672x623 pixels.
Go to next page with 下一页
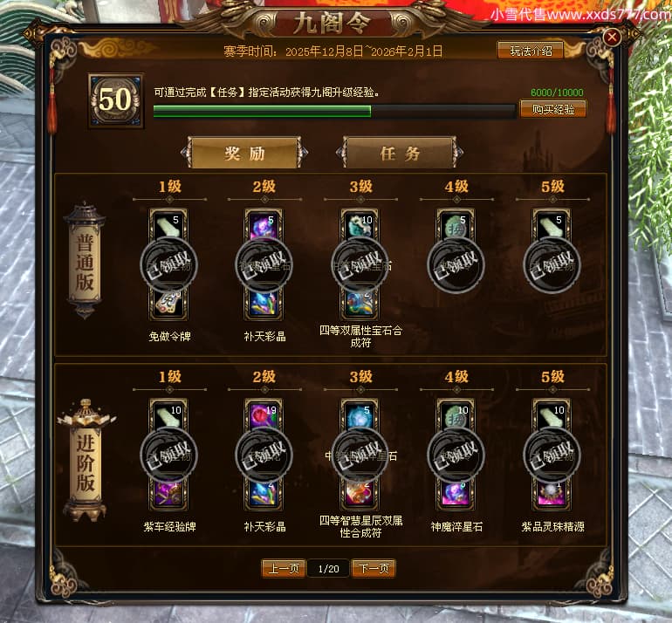click(x=374, y=569)
